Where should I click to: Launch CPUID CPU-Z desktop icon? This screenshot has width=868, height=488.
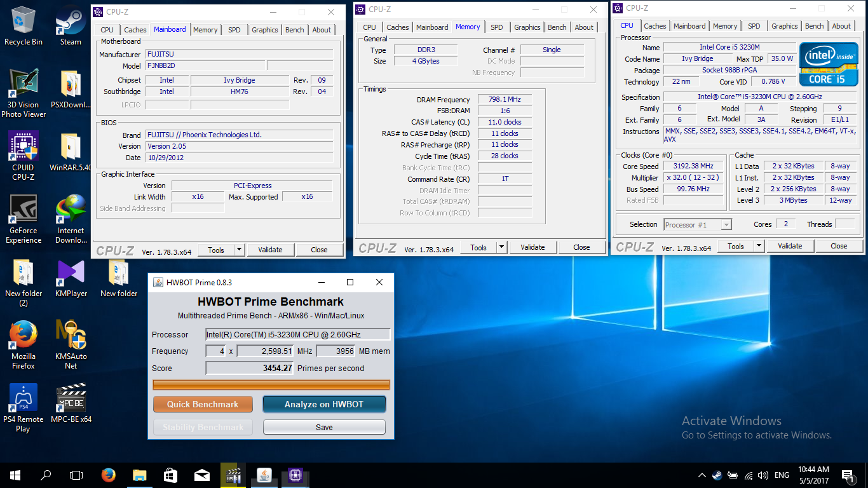24,156
